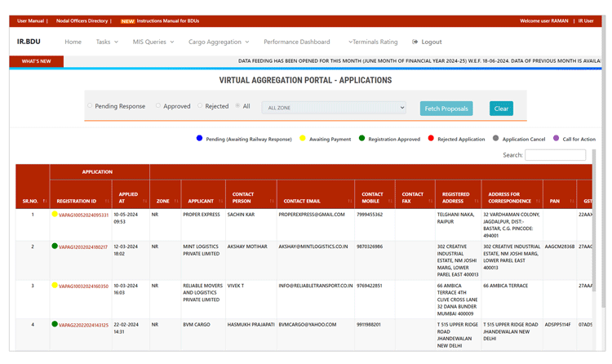Viewport: 612px width, 364px height.
Task: Expand the Cargo Aggregation menu
Action: coord(219,42)
